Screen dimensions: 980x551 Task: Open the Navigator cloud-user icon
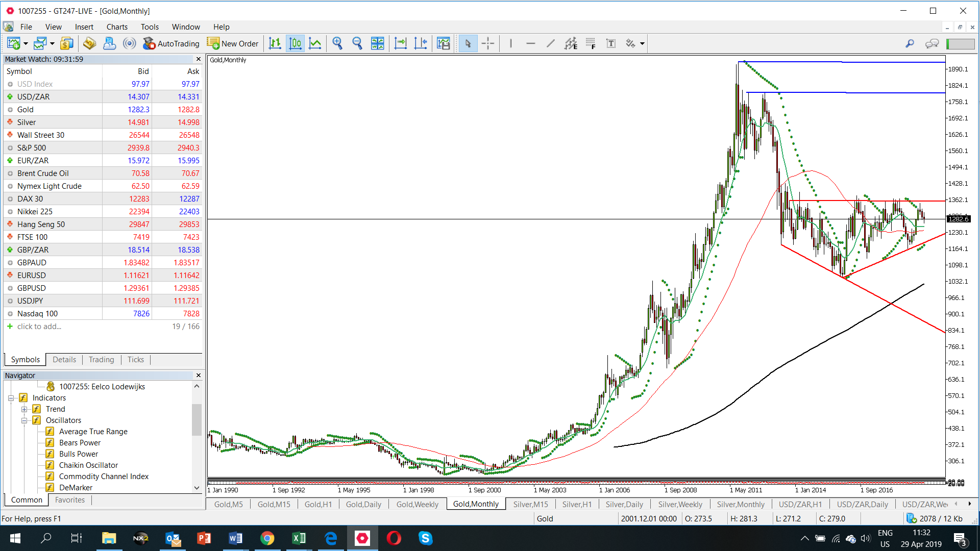coord(109,43)
